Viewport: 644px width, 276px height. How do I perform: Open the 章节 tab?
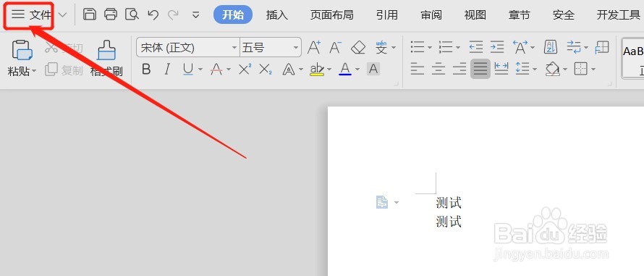pyautogui.click(x=519, y=15)
